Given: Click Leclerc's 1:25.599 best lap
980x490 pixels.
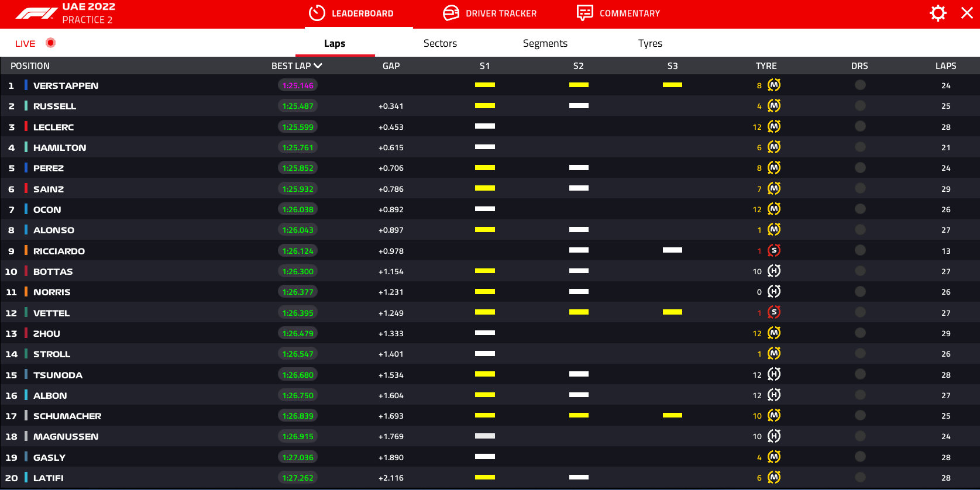Looking at the screenshot, I should tap(298, 127).
